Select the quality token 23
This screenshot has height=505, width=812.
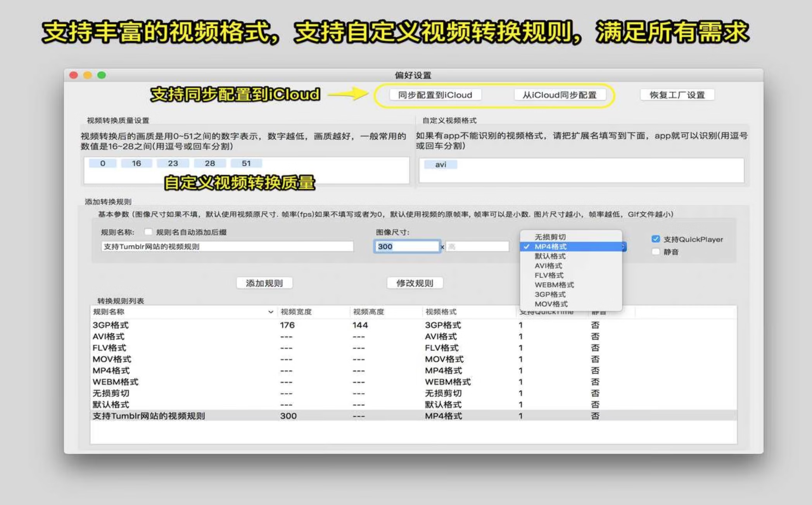[173, 163]
